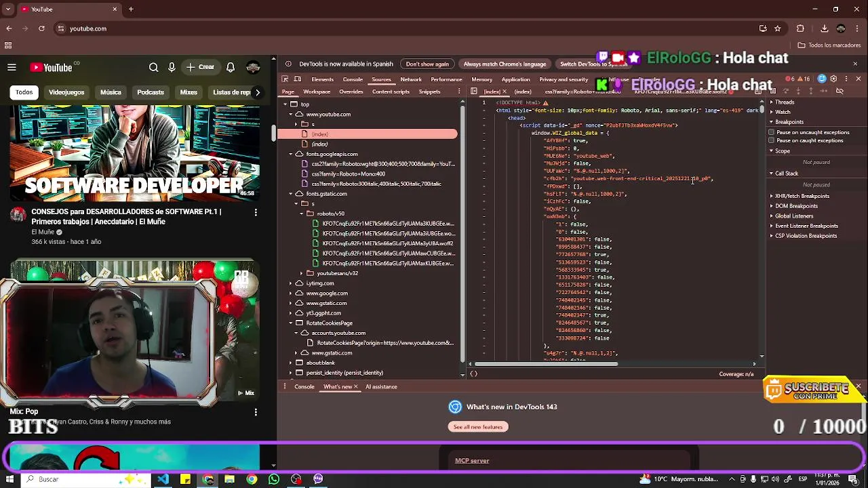868x488 pixels.
Task: Open the YouTube account avatar menu
Action: pos(253,67)
